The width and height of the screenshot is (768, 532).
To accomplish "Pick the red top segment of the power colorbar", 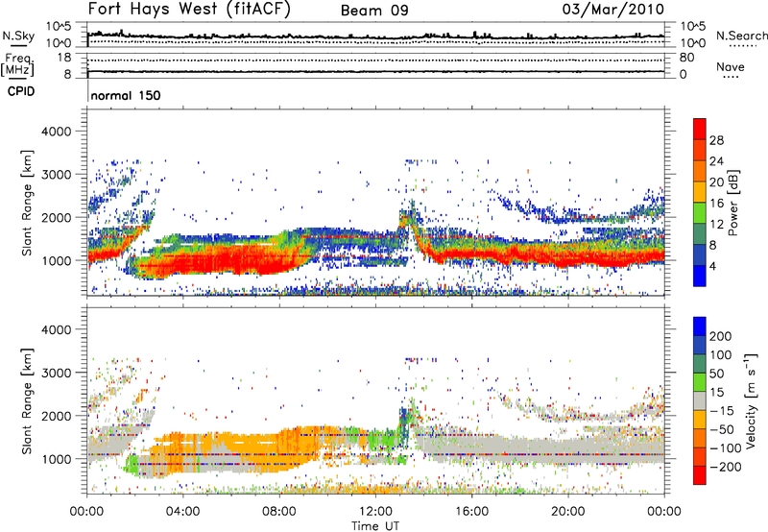I will pos(700,130).
